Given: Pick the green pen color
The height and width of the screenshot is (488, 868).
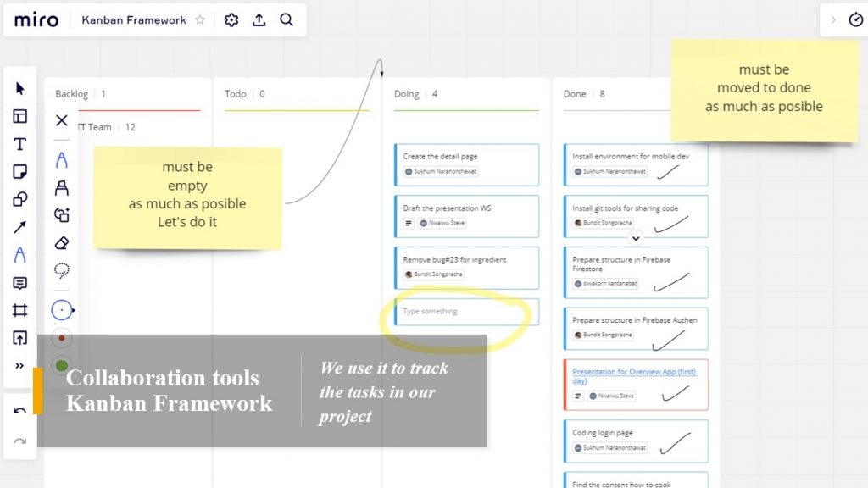Looking at the screenshot, I should 62,365.
